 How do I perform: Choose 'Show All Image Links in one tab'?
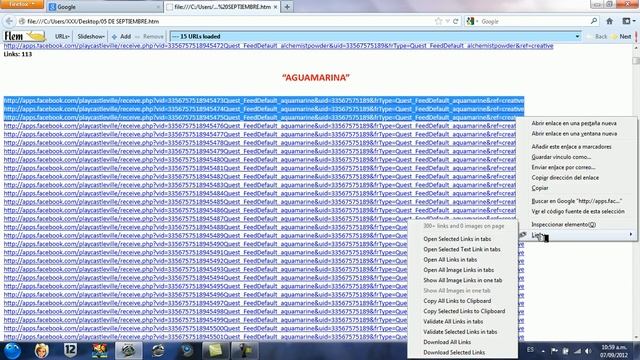point(462,280)
